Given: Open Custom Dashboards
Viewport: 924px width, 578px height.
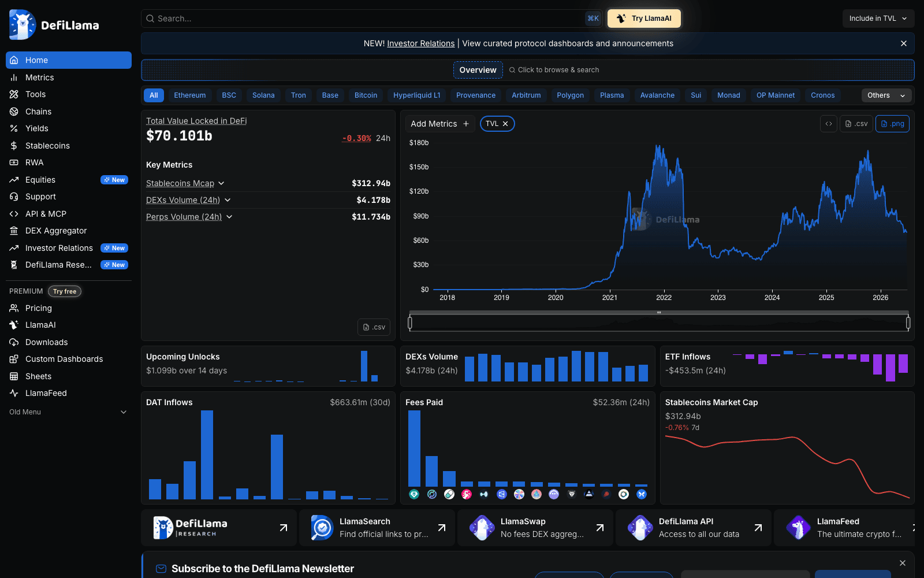Looking at the screenshot, I should 69,359.
